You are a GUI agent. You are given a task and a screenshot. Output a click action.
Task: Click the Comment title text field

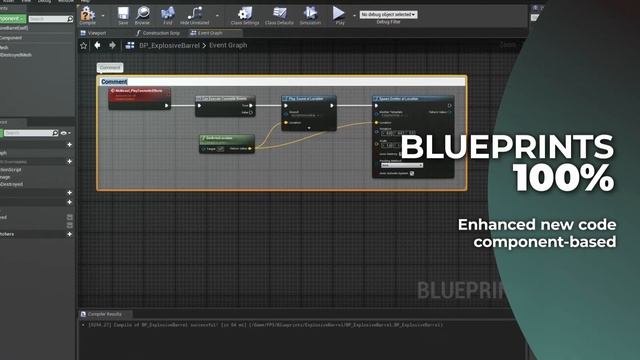coord(282,82)
